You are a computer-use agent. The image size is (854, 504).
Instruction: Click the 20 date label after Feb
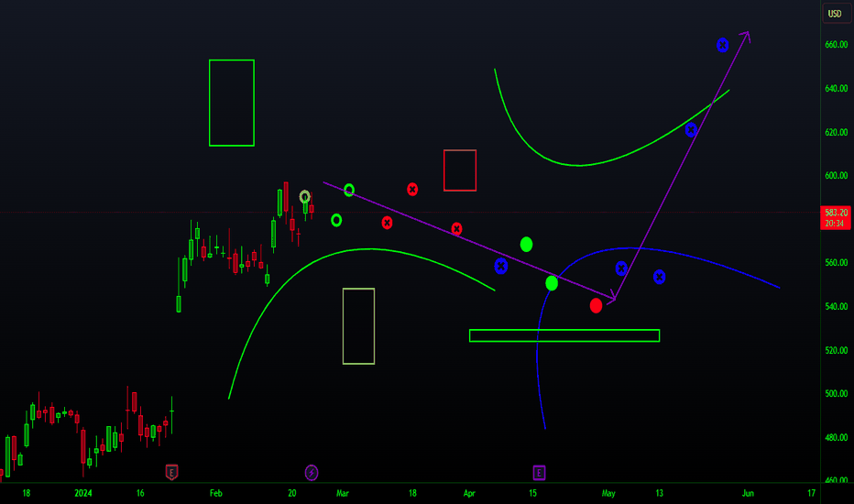pos(292,493)
